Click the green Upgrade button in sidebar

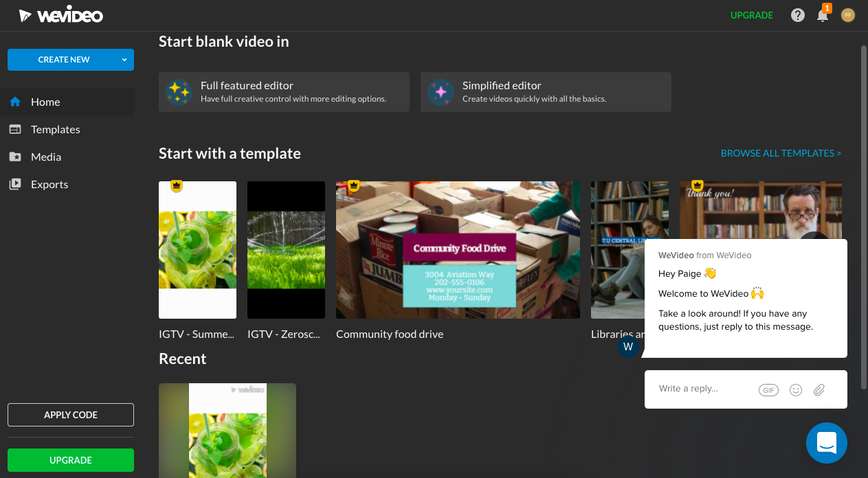[x=71, y=460]
